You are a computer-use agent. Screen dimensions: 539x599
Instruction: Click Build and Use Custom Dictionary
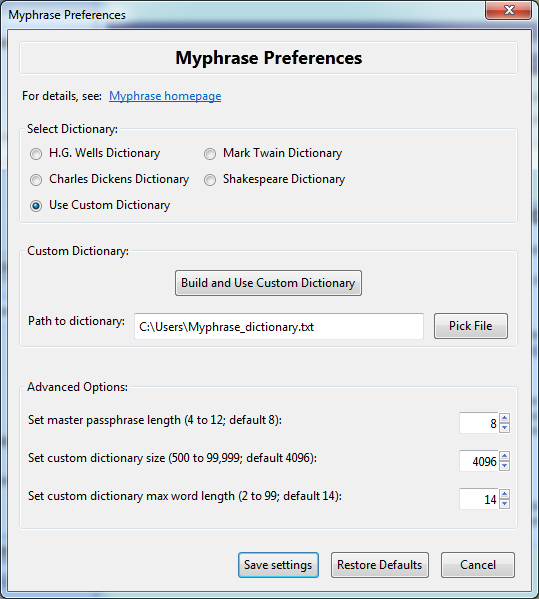point(268,283)
